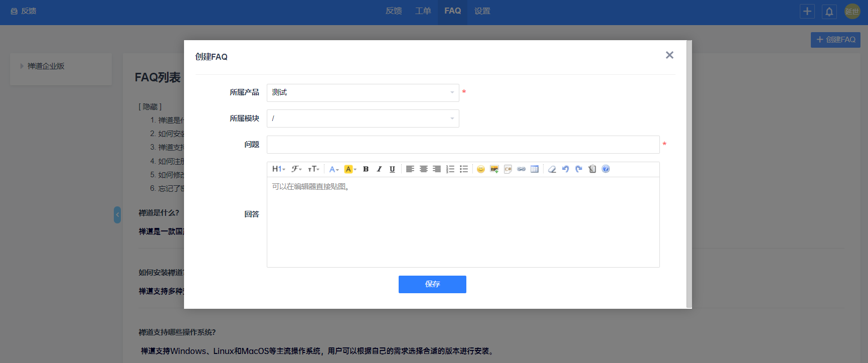Toggle center text alignment
Viewport: 868px width, 363px height.
pyautogui.click(x=424, y=169)
